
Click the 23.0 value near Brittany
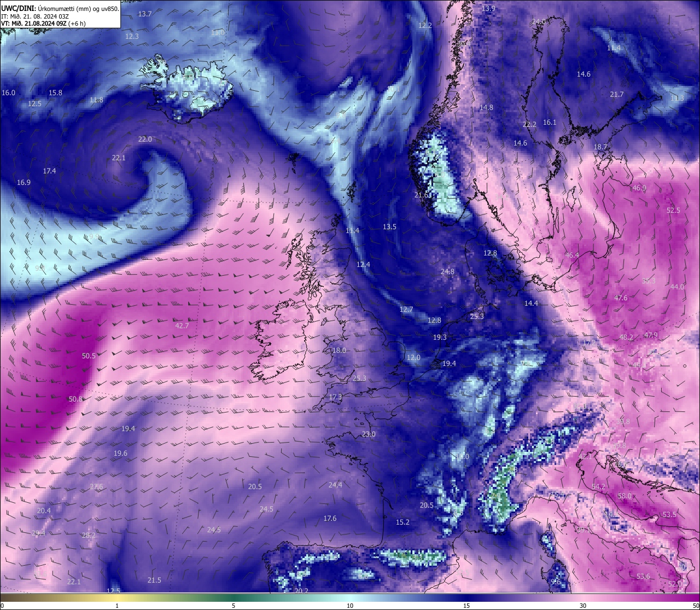click(369, 434)
